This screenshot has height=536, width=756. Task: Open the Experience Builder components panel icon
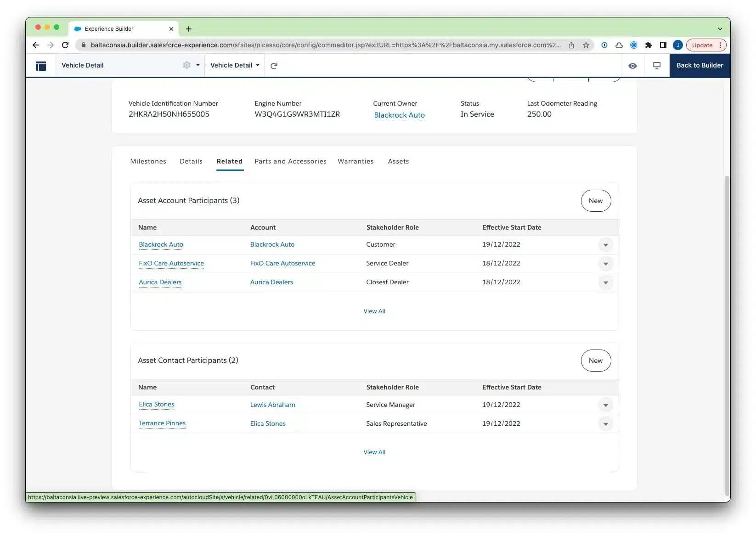pyautogui.click(x=41, y=66)
